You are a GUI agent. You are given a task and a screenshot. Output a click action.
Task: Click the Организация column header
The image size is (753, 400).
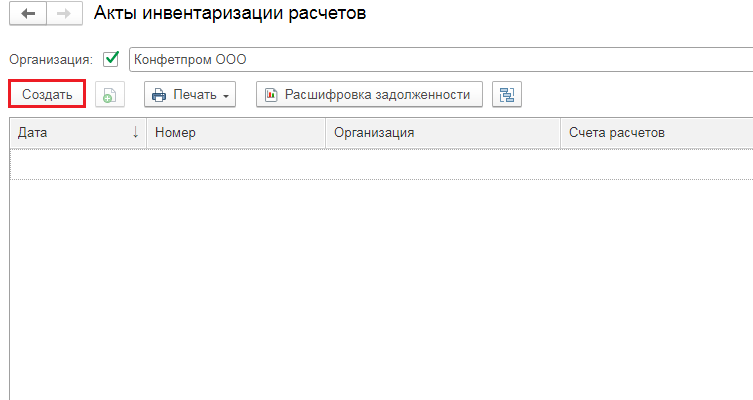pos(441,132)
